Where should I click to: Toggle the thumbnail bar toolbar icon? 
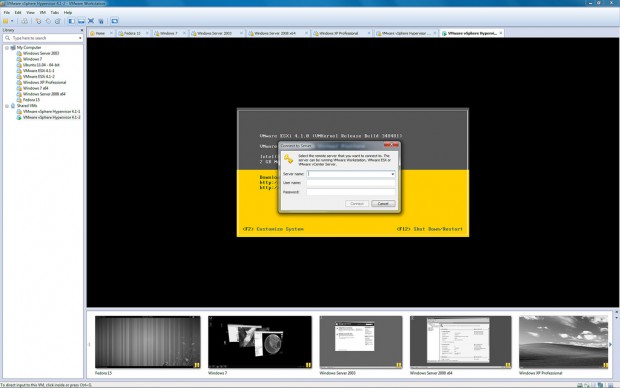click(81, 21)
